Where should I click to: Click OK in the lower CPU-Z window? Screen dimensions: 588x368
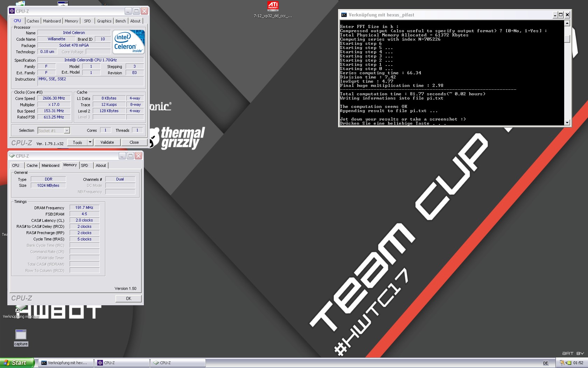coord(128,299)
